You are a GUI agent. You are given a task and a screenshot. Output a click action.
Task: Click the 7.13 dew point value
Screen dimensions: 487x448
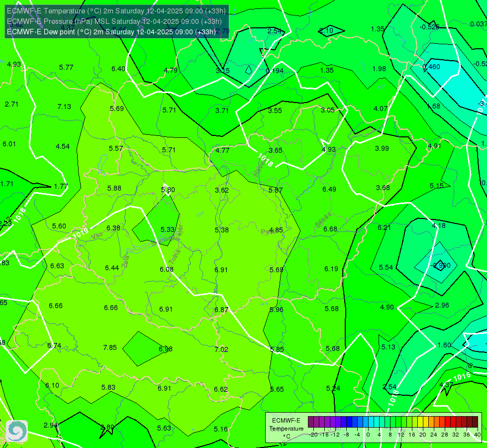64,107
